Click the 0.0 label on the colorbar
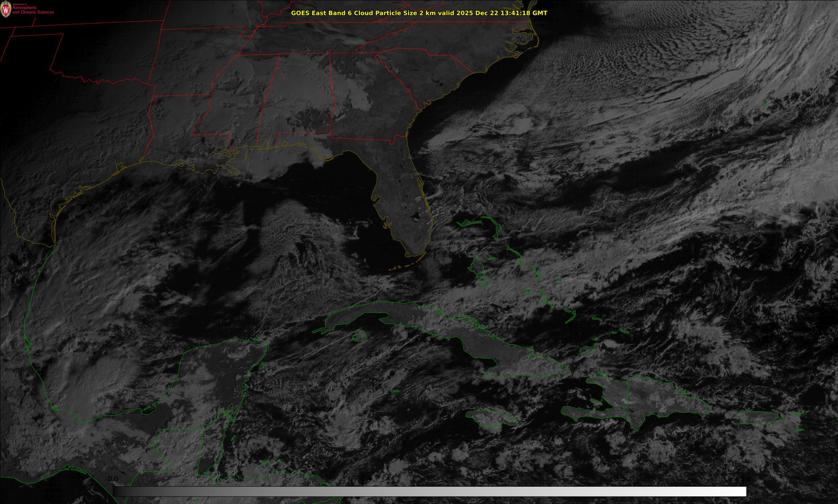Viewport: 838px width, 504px height. click(x=113, y=479)
